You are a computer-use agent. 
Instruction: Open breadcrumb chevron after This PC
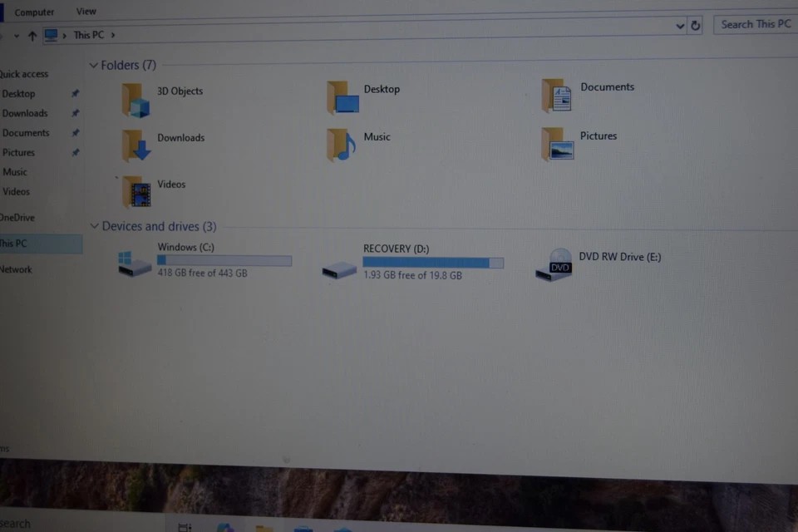pos(113,35)
